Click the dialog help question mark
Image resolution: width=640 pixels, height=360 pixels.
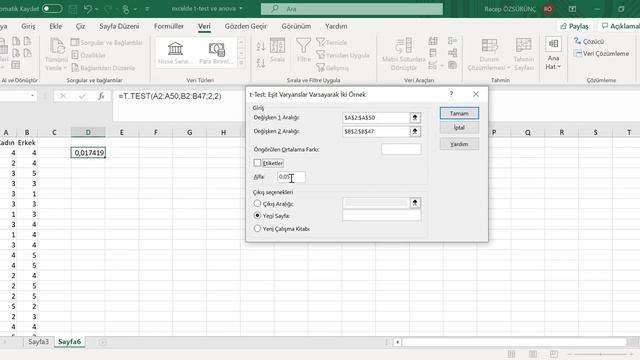click(451, 94)
